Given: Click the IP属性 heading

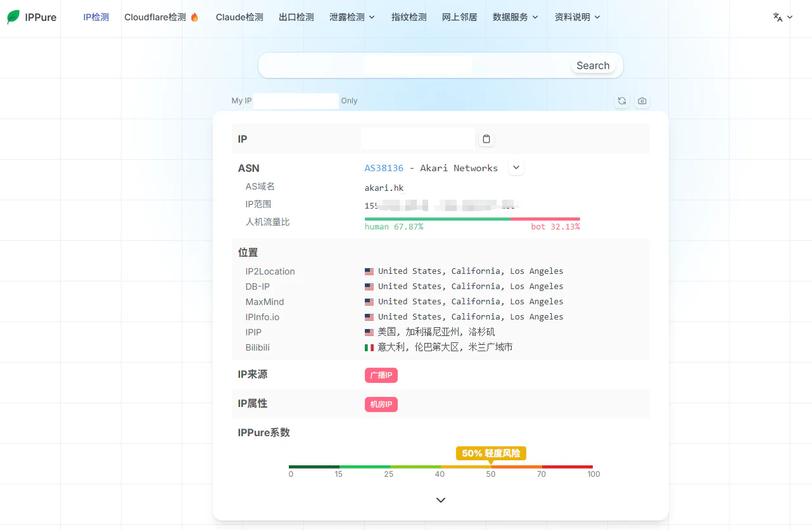Looking at the screenshot, I should pyautogui.click(x=253, y=403).
